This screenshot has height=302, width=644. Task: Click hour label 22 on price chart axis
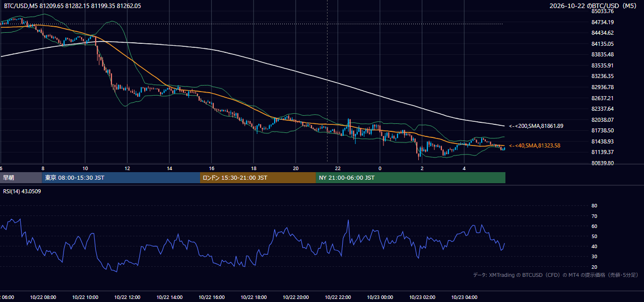click(338, 168)
